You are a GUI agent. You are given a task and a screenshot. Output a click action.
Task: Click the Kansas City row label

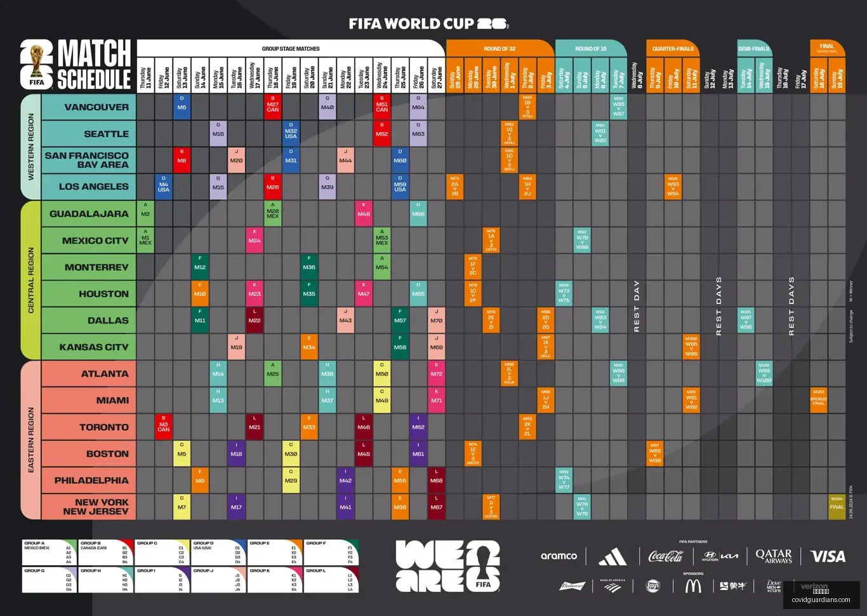click(x=89, y=347)
